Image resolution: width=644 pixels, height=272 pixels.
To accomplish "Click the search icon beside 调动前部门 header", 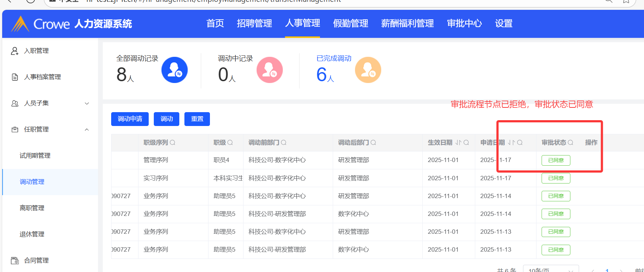I will click(x=284, y=143).
